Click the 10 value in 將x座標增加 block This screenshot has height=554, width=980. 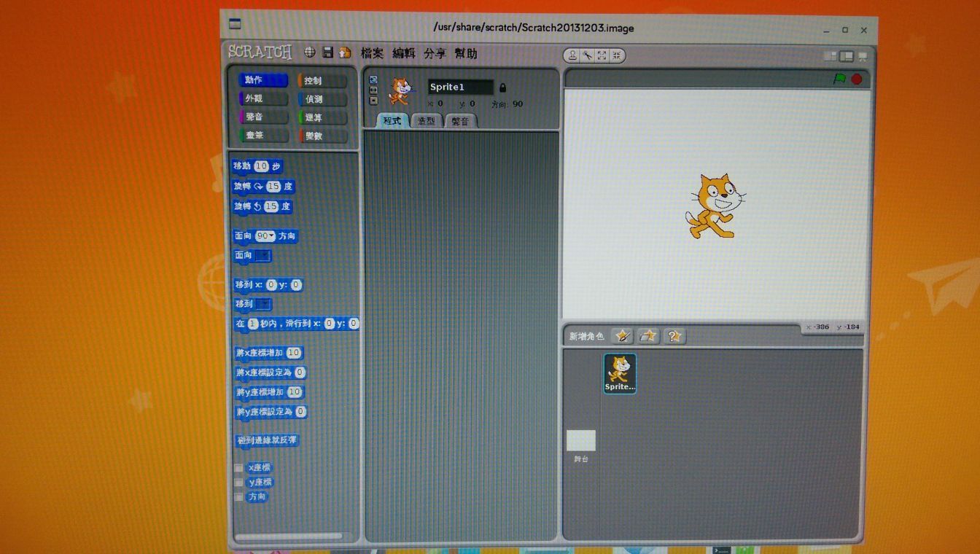(x=293, y=353)
